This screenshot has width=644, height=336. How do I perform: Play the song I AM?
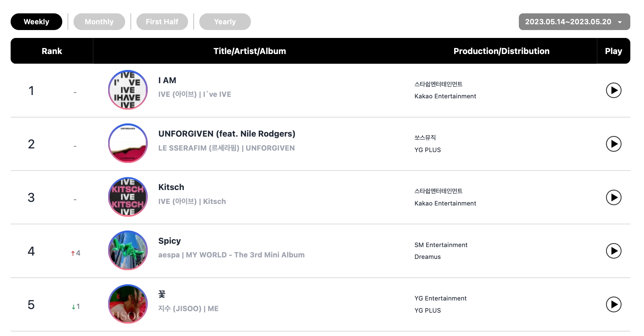[x=613, y=90]
